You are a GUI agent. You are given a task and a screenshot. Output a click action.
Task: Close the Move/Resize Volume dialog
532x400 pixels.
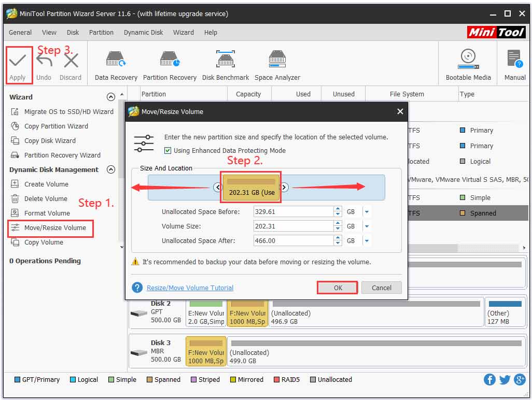(400, 111)
